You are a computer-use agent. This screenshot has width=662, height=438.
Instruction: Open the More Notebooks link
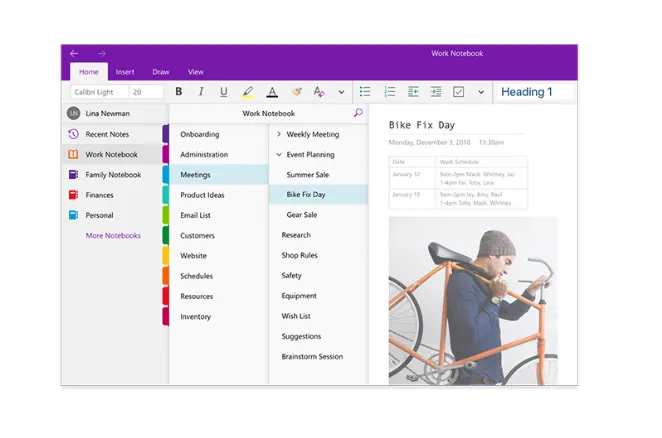click(x=113, y=235)
